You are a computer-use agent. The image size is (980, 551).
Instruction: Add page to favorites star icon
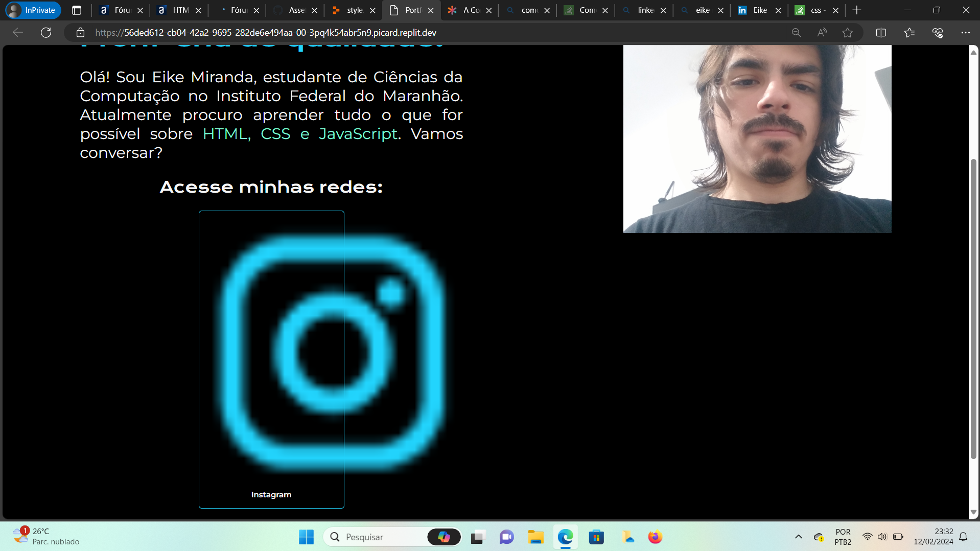point(848,33)
